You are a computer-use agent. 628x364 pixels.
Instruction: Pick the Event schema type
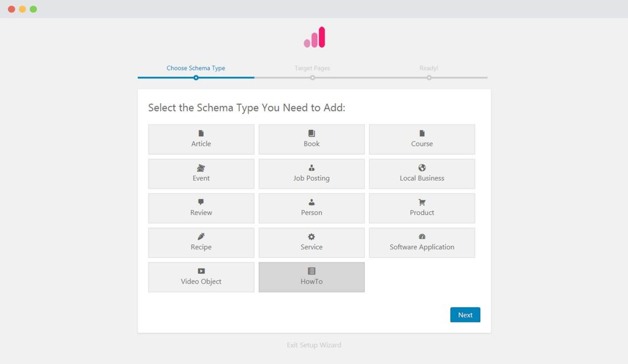click(201, 173)
